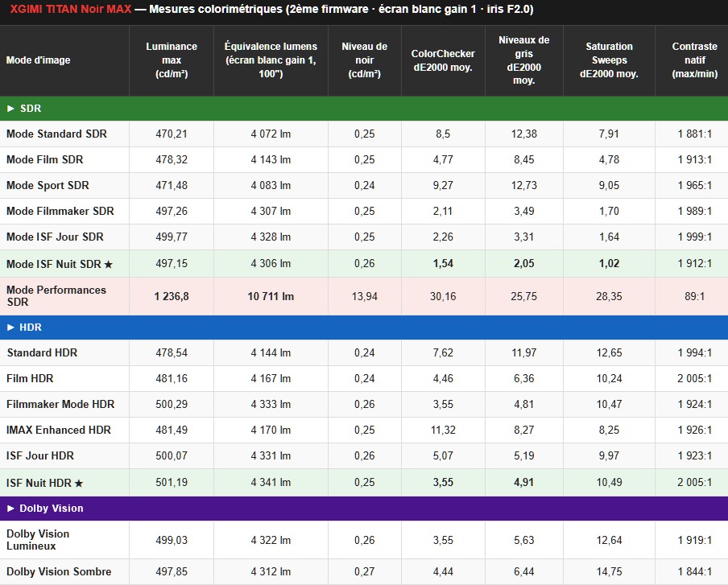This screenshot has height=585, width=728.
Task: Click the '4 143 lm' cell
Action: click(271, 159)
